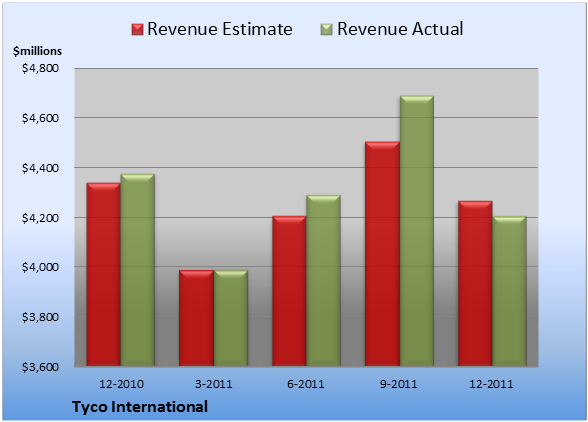Screen dimensions: 588x422
Task: Click the green Revenue Actual legend swatch
Action: (x=327, y=30)
